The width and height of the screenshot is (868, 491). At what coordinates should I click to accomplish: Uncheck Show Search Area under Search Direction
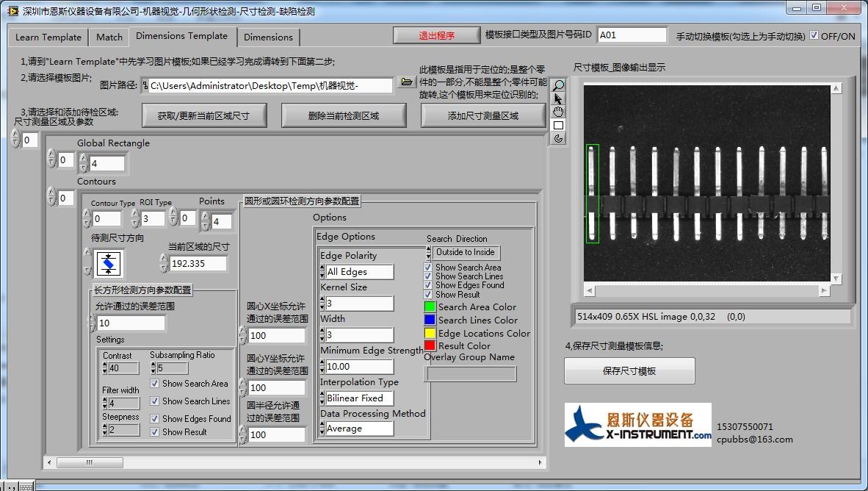(x=428, y=267)
